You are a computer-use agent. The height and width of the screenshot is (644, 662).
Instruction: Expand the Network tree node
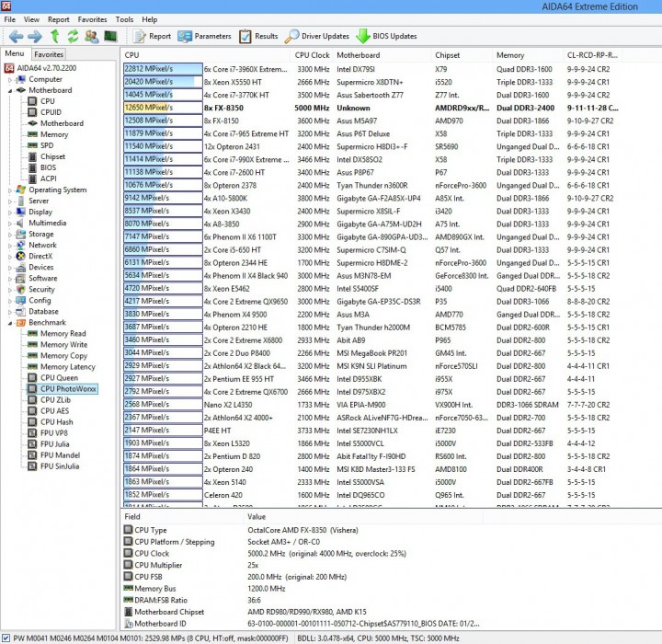pos(10,245)
